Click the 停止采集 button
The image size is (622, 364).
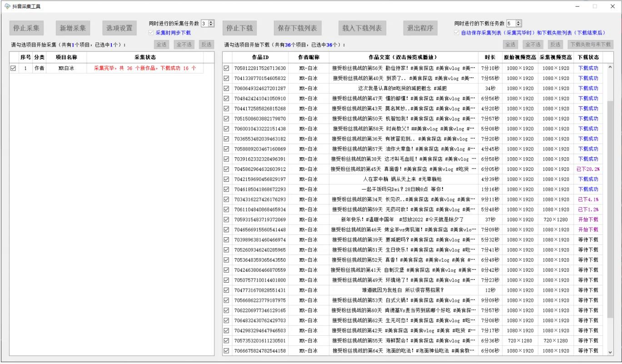26,28
